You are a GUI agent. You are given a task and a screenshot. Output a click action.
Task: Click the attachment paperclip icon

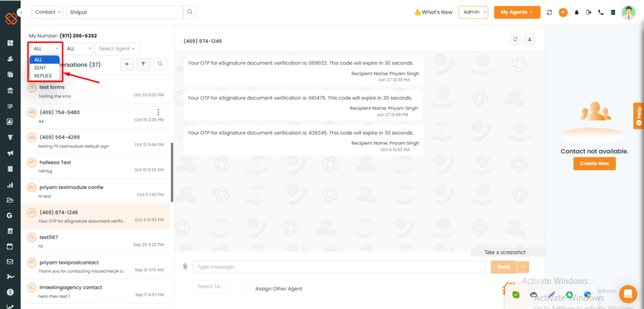click(x=185, y=267)
